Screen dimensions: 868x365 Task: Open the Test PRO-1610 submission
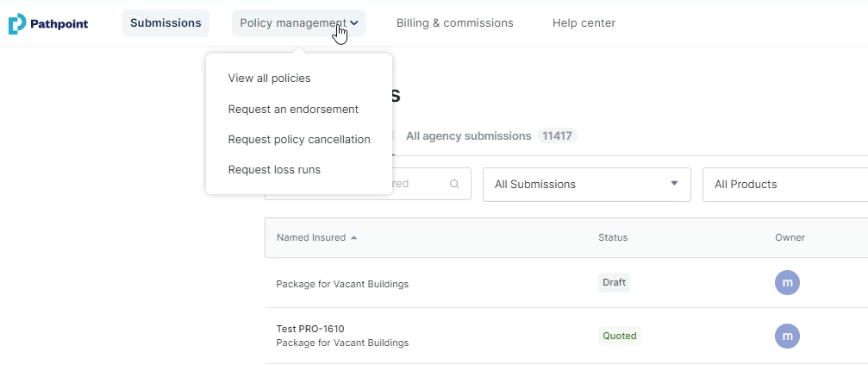[310, 328]
